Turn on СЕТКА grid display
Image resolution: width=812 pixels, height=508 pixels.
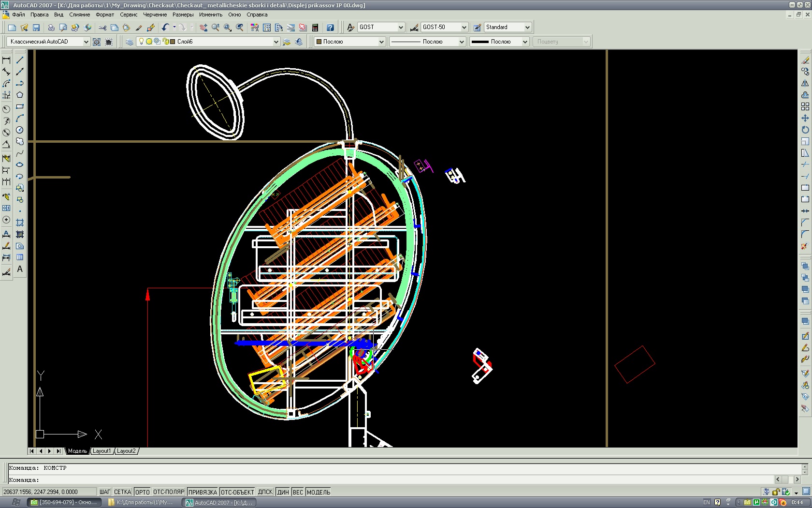122,492
